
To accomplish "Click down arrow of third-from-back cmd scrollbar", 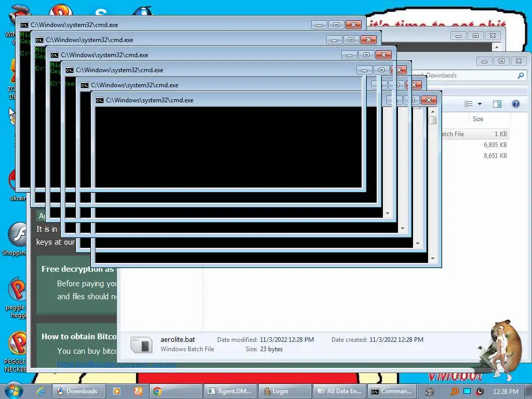I will [x=388, y=214].
